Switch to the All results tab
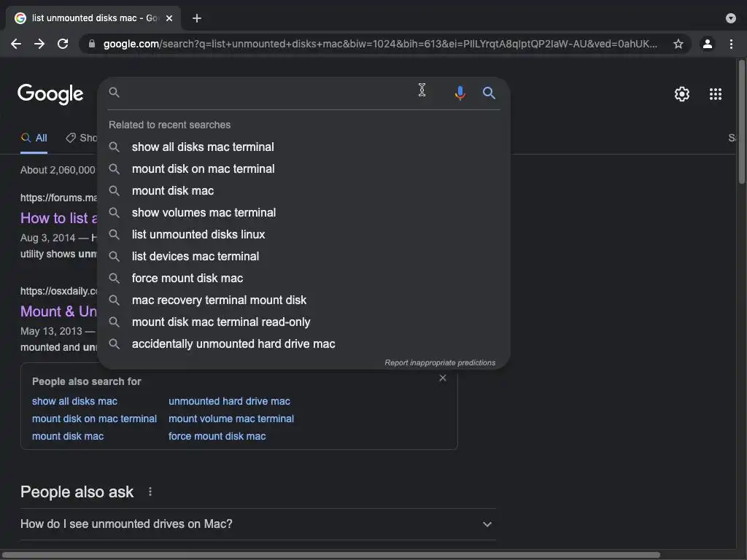The height and width of the screenshot is (560, 747). [34, 138]
